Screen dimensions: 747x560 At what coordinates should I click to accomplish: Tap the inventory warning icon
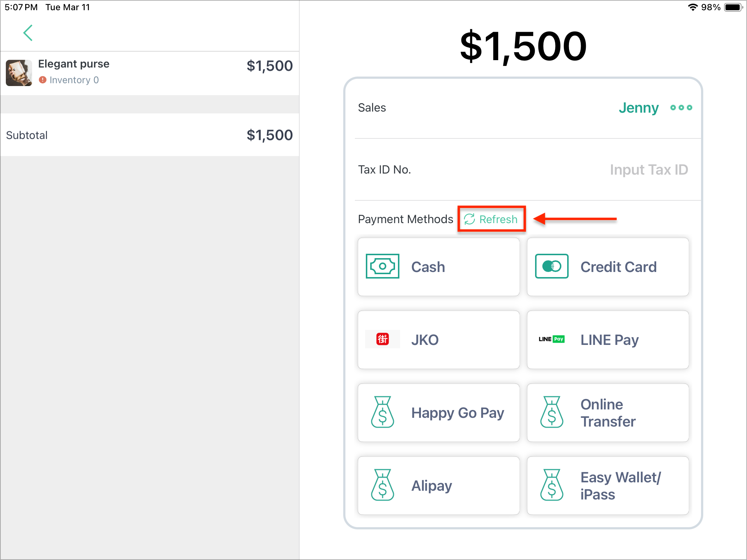pyautogui.click(x=43, y=80)
